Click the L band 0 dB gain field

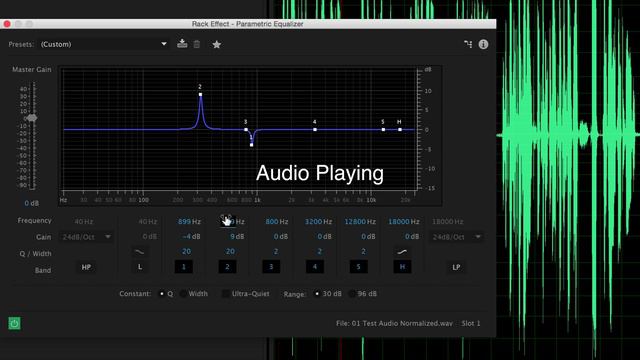click(150, 236)
